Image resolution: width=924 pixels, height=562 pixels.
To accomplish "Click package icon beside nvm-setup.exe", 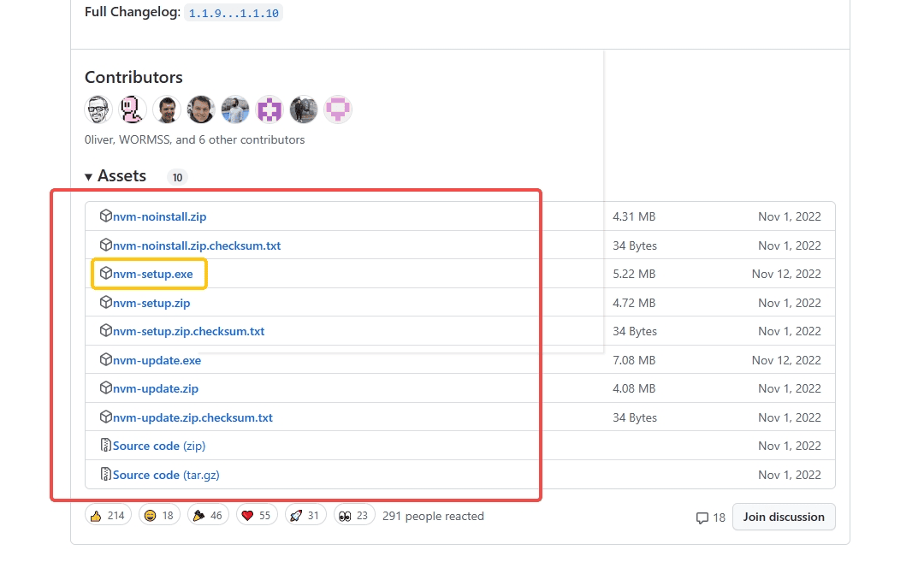I will (x=105, y=273).
